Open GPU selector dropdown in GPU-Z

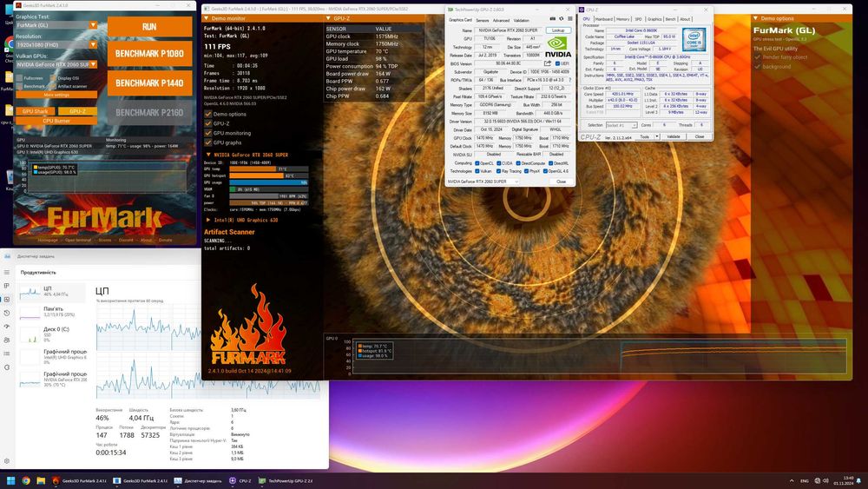click(483, 182)
